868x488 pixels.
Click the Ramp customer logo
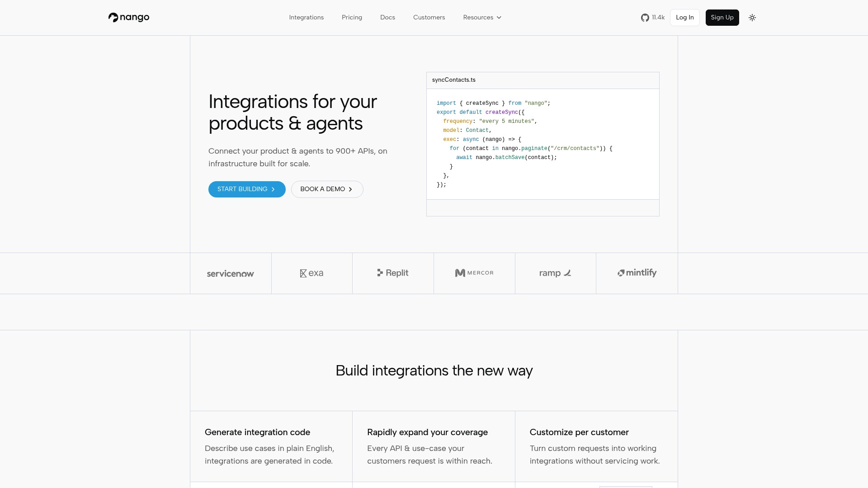556,273
